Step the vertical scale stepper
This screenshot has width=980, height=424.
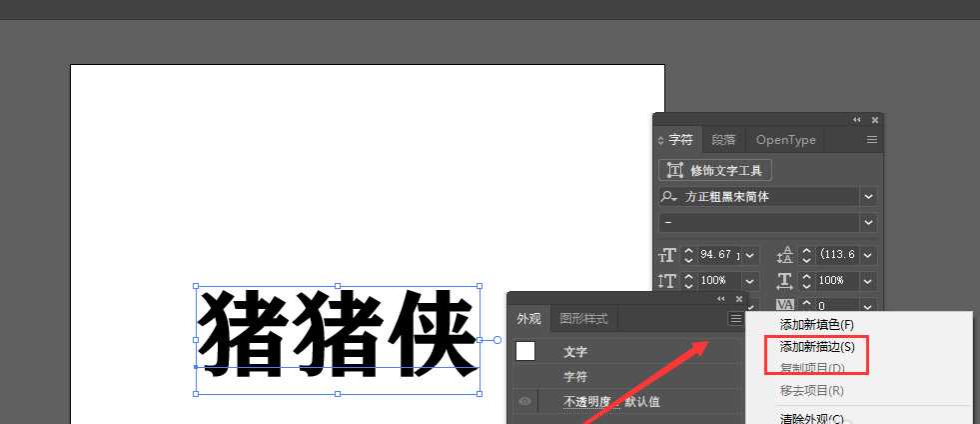click(x=688, y=281)
